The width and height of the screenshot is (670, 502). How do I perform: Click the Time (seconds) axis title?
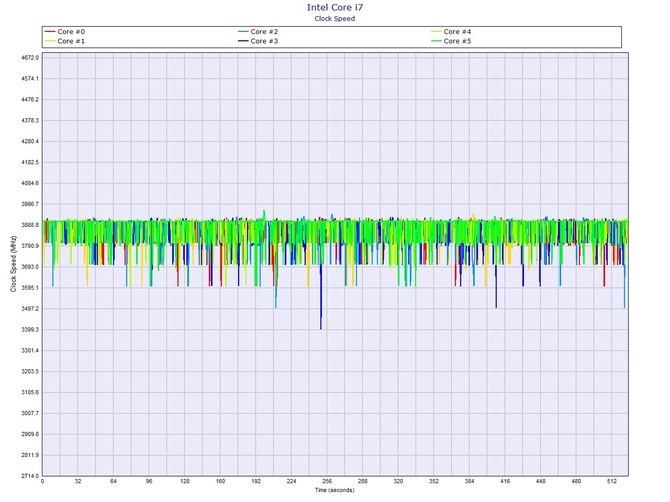click(x=335, y=490)
